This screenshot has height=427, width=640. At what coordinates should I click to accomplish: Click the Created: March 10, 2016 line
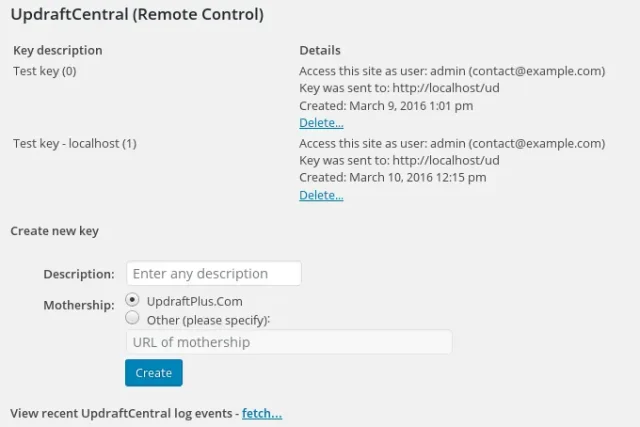(x=392, y=177)
